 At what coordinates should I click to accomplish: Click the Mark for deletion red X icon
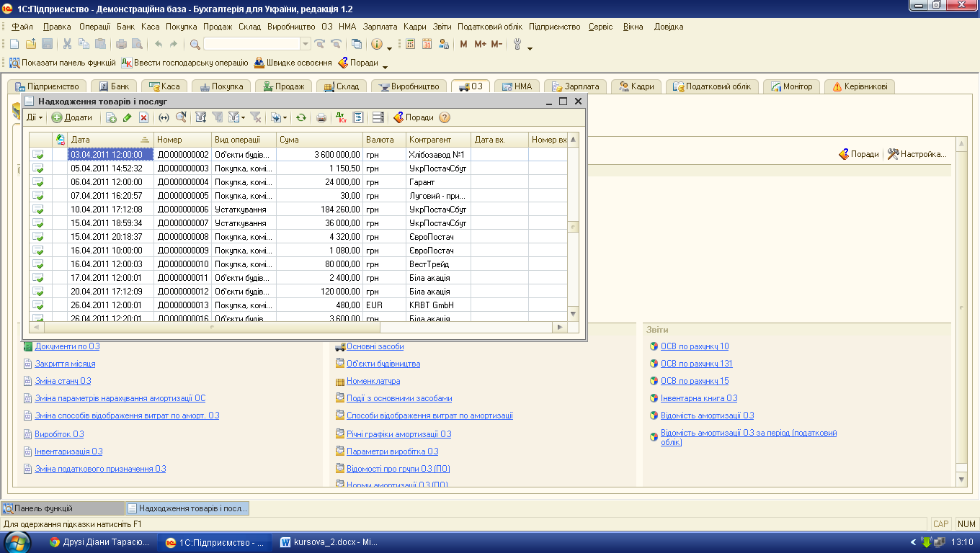tap(143, 117)
